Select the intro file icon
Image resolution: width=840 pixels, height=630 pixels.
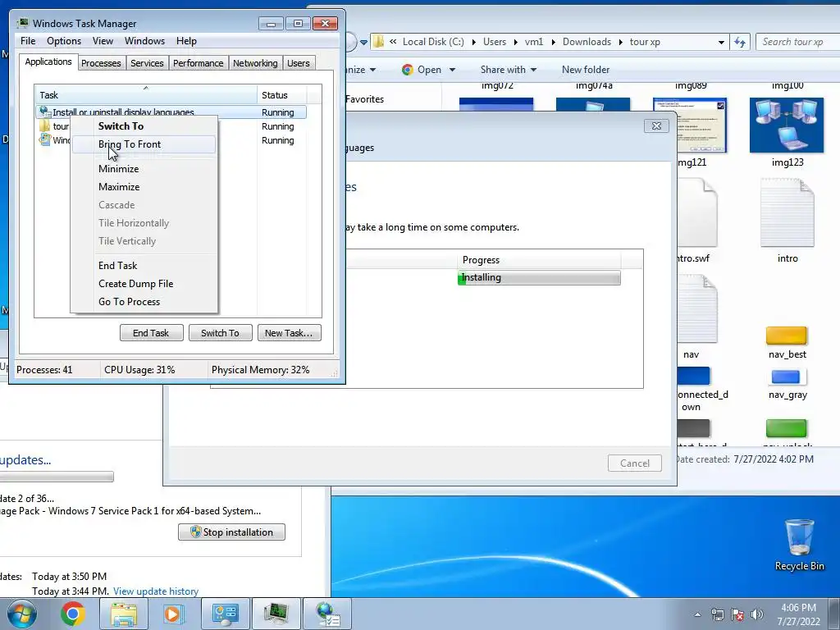coord(787,214)
